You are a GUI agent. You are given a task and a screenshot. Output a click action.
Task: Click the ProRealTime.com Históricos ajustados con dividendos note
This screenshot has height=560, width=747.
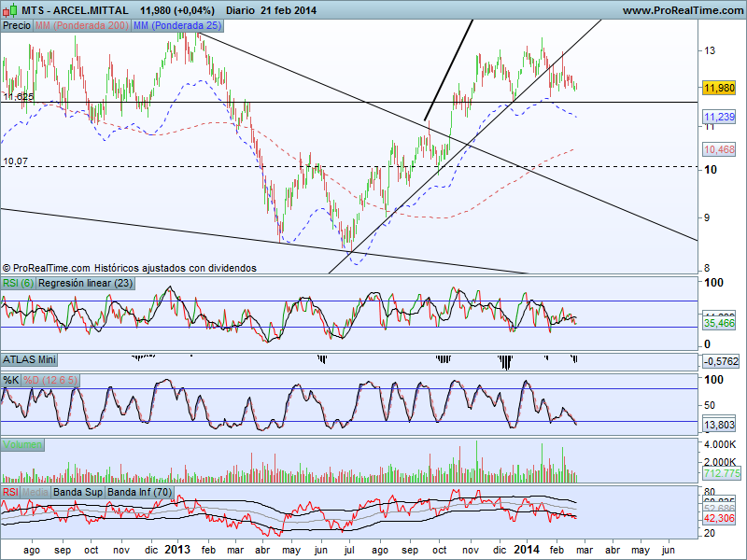(130, 268)
